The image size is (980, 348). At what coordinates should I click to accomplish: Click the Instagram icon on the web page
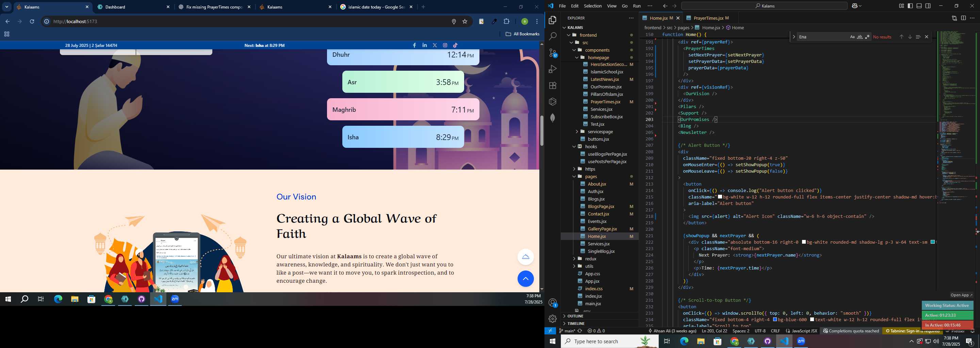pos(445,45)
